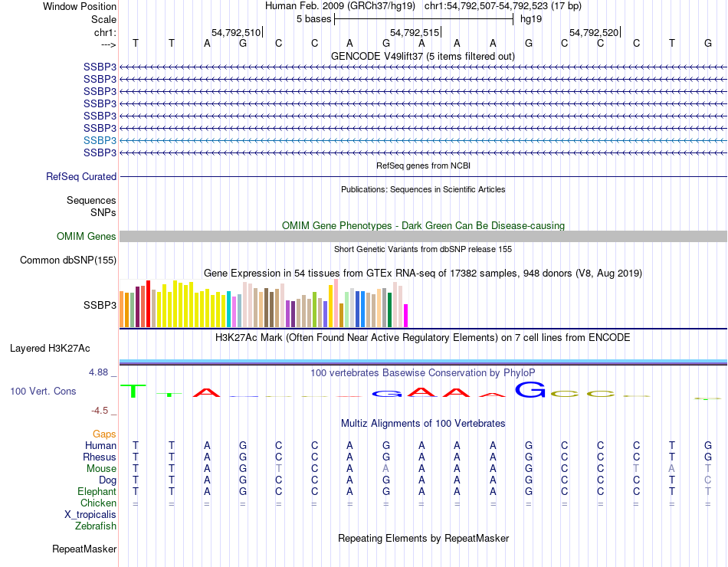Open the Publications: Sequences in Scientific Articles title
Image resolution: width=728 pixels, height=567 pixels.
pos(423,189)
